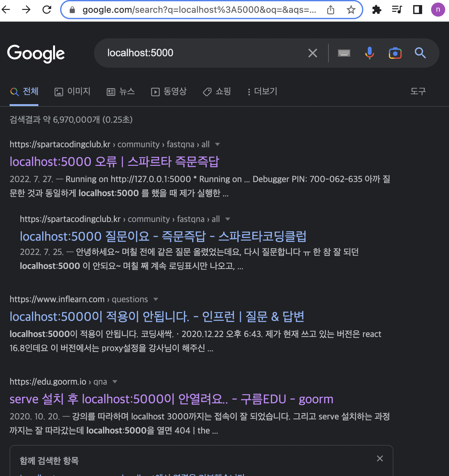Click the '2020. 10. 20.' goorm snippet
This screenshot has width=449, height=476.
click(x=200, y=424)
